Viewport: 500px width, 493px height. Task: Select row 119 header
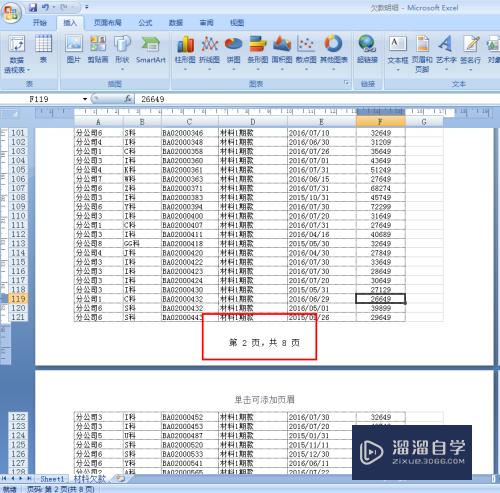[x=18, y=299]
